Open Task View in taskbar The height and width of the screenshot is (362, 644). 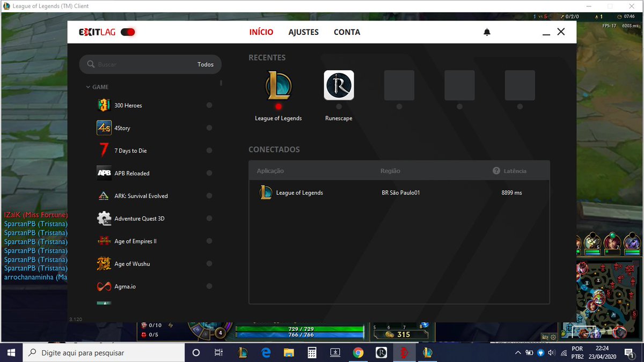pos(218,352)
